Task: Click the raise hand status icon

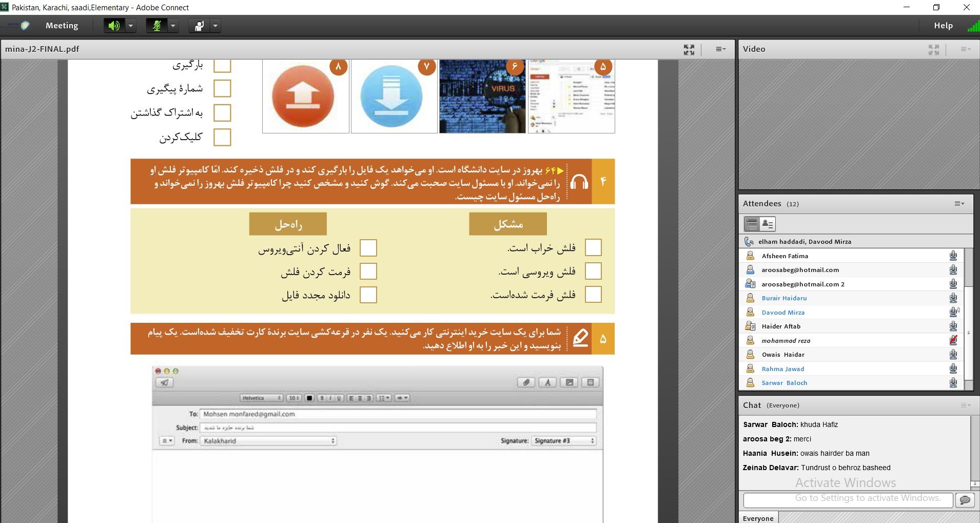Action: click(199, 26)
